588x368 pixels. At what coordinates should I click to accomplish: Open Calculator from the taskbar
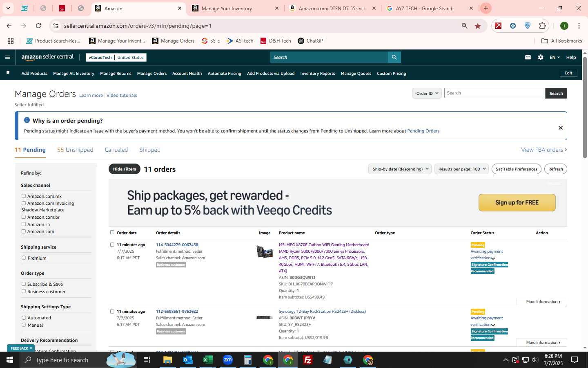click(x=248, y=360)
